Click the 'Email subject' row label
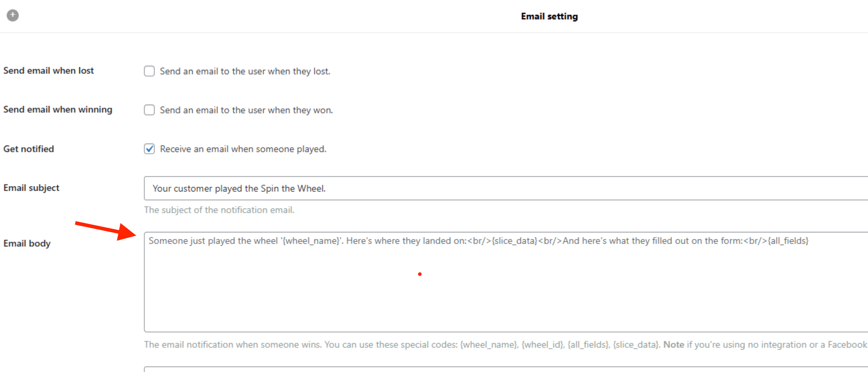 click(x=31, y=188)
